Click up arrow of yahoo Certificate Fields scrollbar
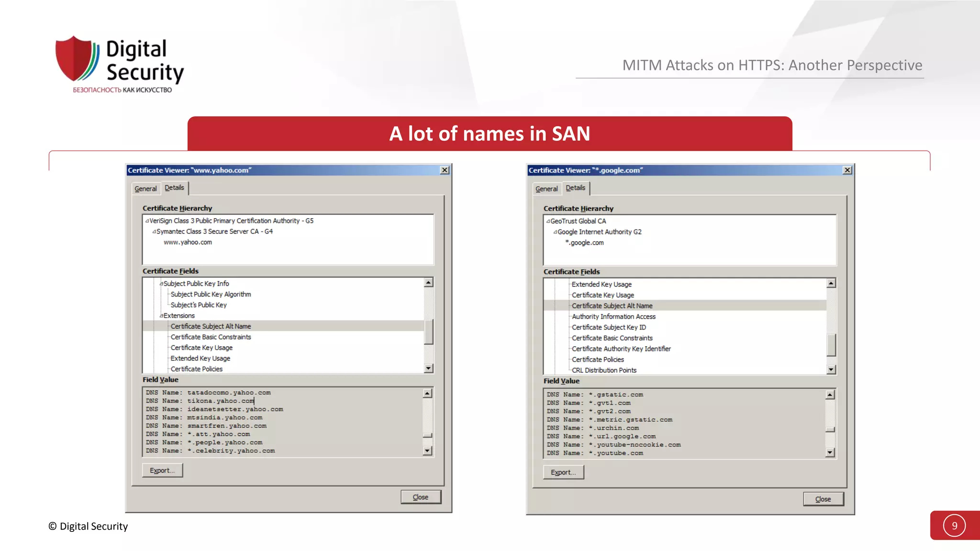The width and height of the screenshot is (980, 551). click(429, 283)
